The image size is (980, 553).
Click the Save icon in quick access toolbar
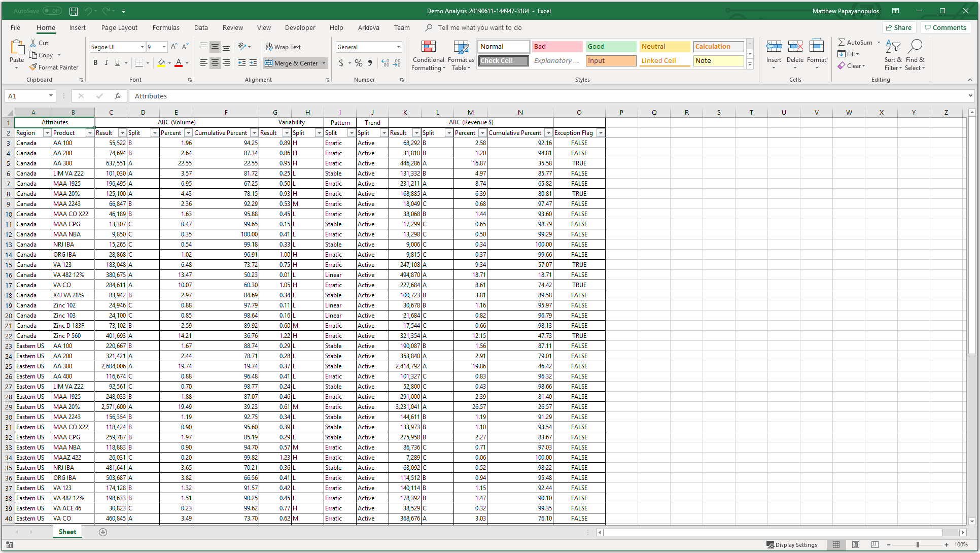pos(74,11)
